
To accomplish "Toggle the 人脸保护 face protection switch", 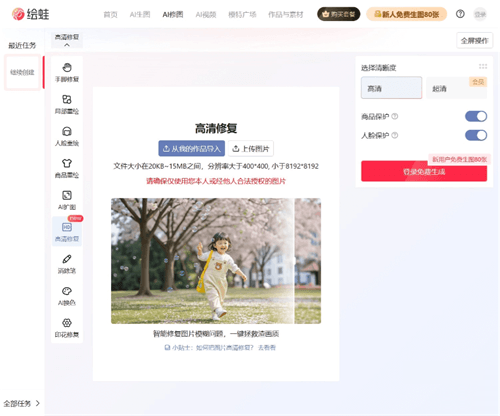I will click(x=476, y=135).
